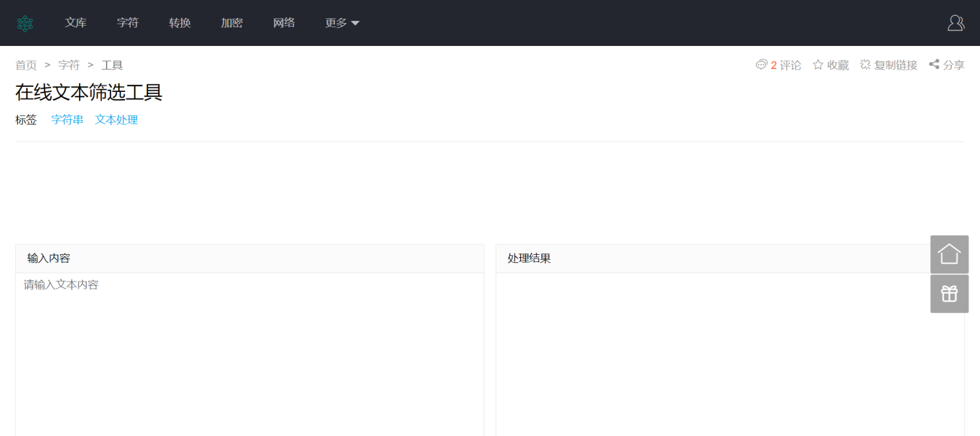980x436 pixels.
Task: Select 转换 from the top navigation
Action: [x=179, y=22]
